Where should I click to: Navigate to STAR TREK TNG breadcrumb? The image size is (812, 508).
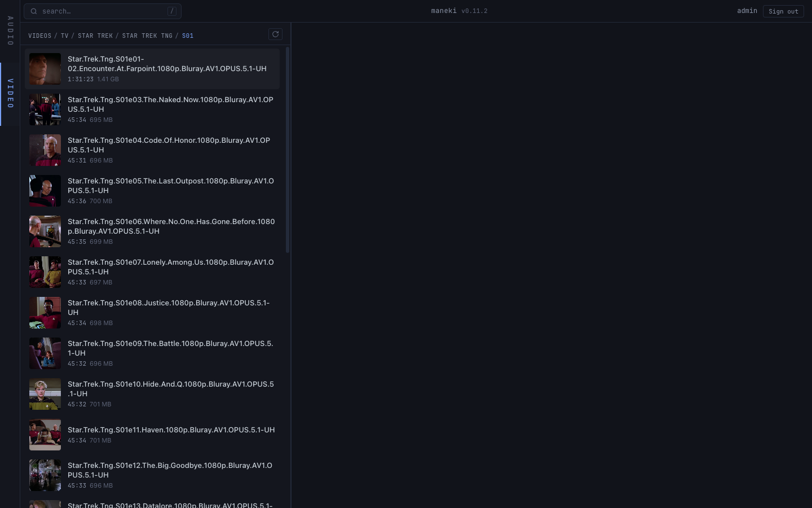point(147,36)
